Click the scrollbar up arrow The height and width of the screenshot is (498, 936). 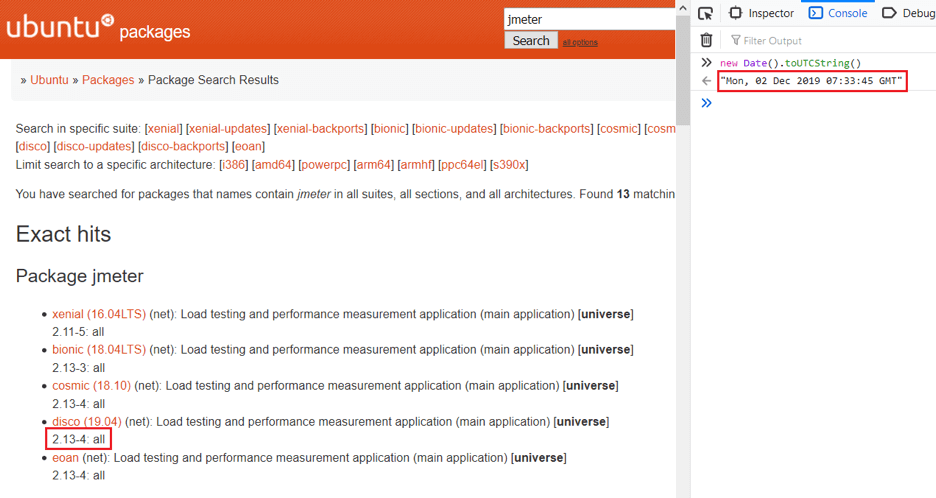point(683,8)
